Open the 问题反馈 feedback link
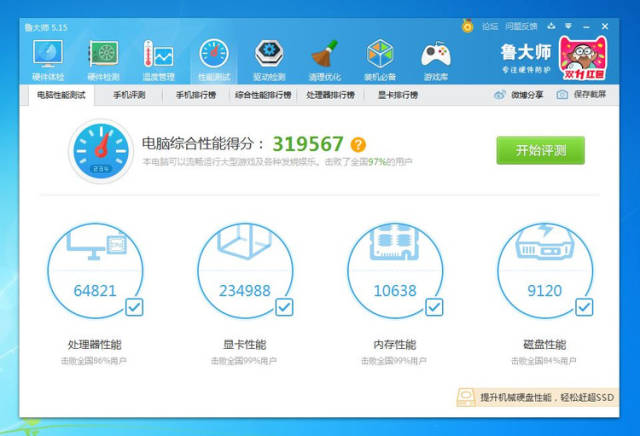 pos(521,27)
